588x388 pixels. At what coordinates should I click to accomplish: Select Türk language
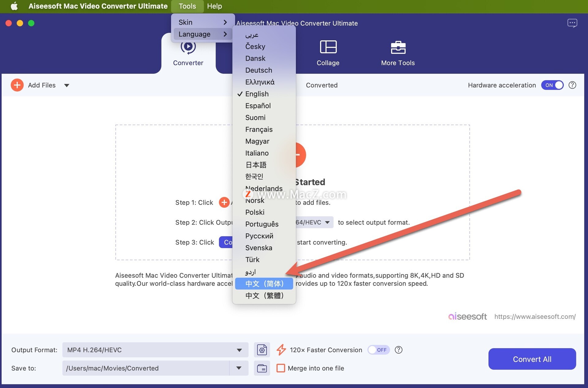(264, 260)
